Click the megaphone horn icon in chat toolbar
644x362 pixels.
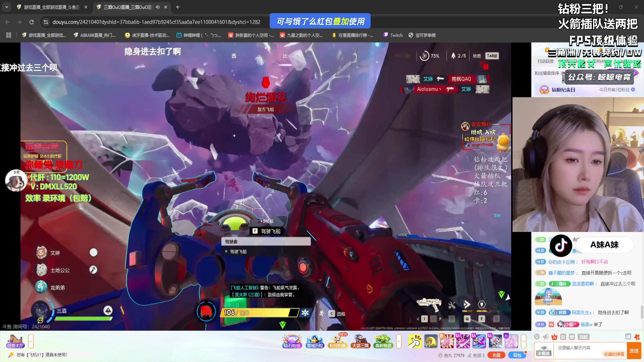546,337
